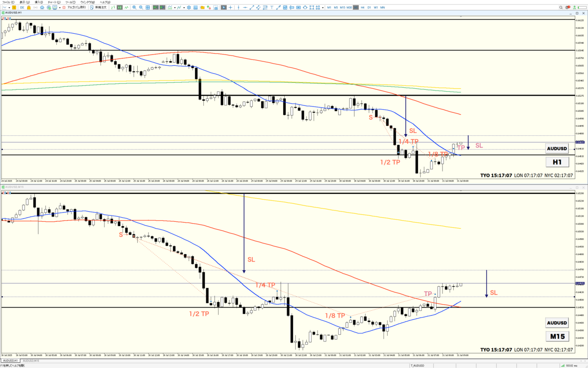Open the ツール (Tools) menu
588x368 pixels.
click(x=71, y=2)
